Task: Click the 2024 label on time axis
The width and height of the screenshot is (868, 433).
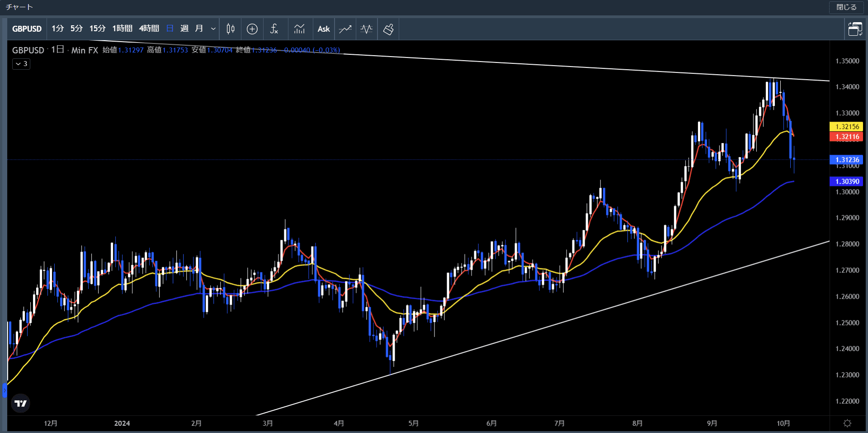Action: [x=122, y=423]
